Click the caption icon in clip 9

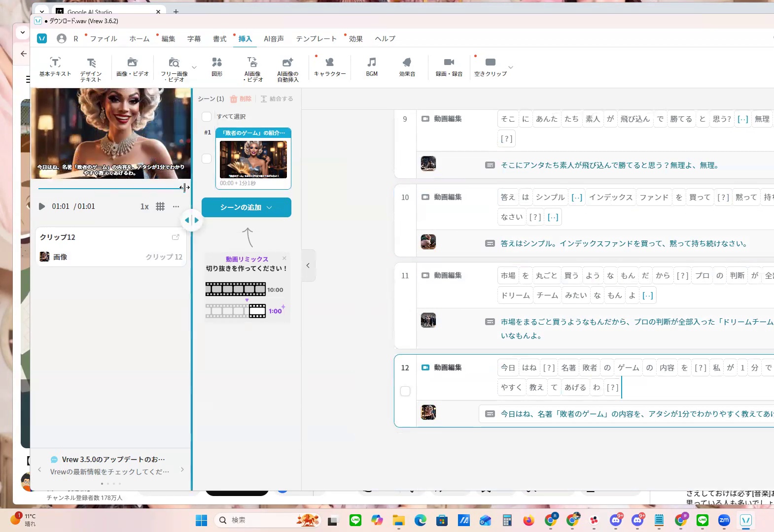[x=490, y=165]
